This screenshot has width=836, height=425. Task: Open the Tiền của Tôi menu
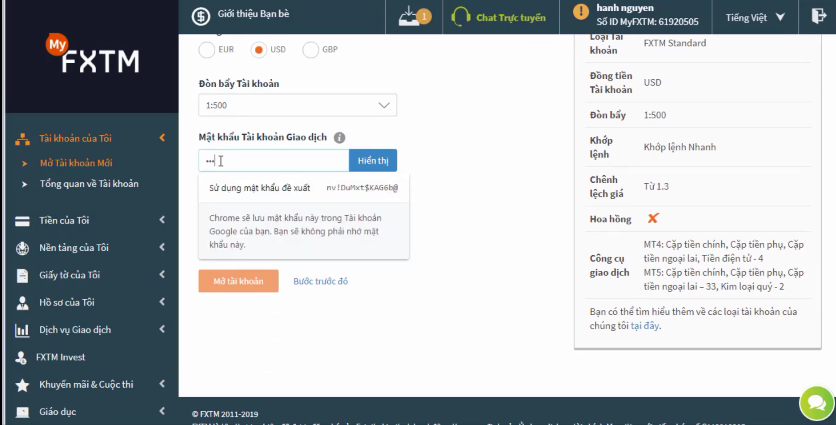tap(64, 221)
